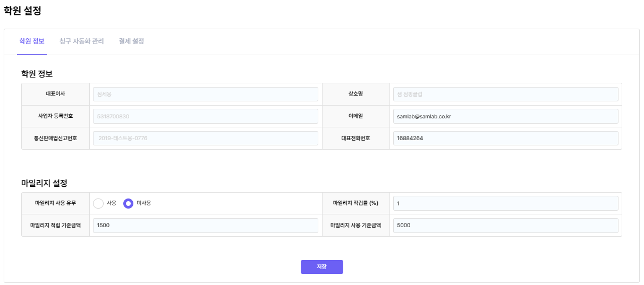Click the 대표전화번호 input showing 16884264

click(505, 138)
